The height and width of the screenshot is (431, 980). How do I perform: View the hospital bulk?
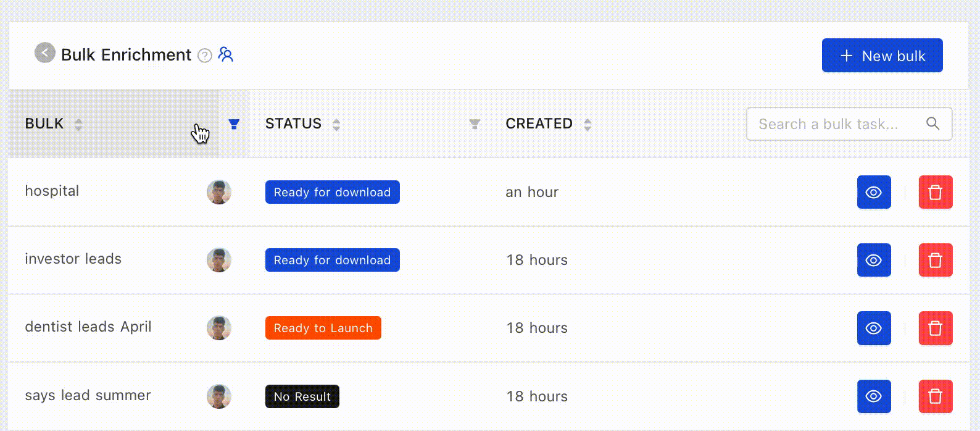874,192
